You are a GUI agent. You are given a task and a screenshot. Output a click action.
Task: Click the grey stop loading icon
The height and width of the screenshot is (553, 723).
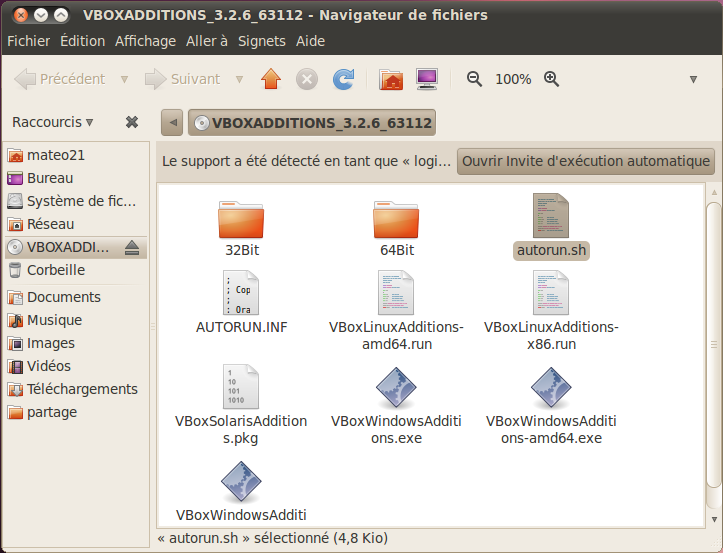(307, 79)
